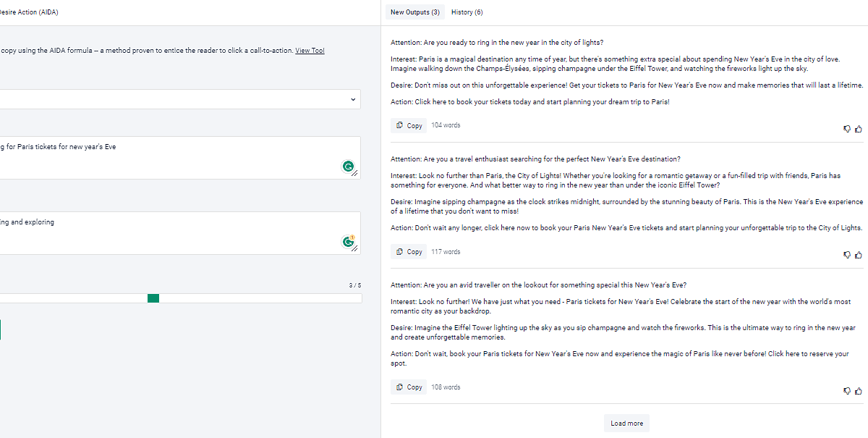Thumbs down the third output (108 words)

tap(847, 391)
